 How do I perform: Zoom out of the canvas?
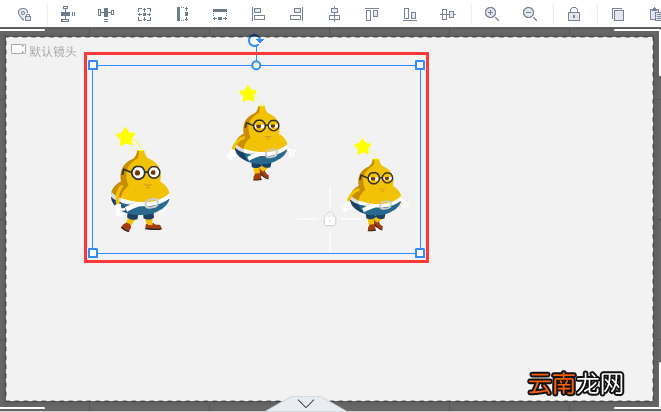(x=529, y=14)
